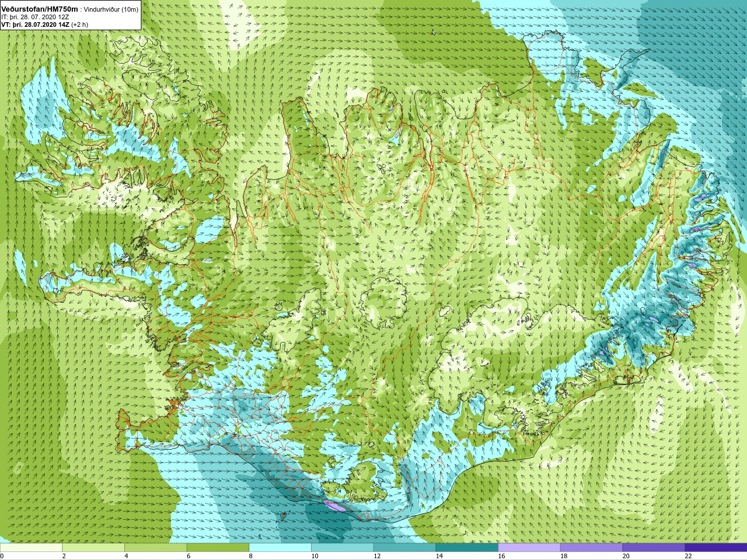
Task: Click the legend value '4'
Action: tap(126, 556)
